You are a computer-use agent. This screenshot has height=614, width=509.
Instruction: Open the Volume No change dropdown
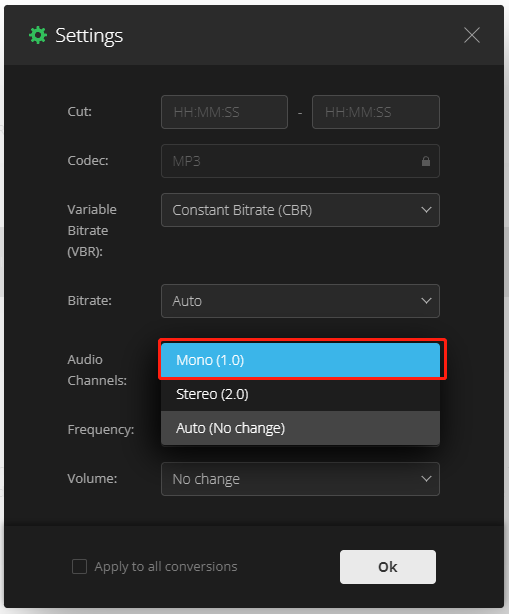click(300, 479)
